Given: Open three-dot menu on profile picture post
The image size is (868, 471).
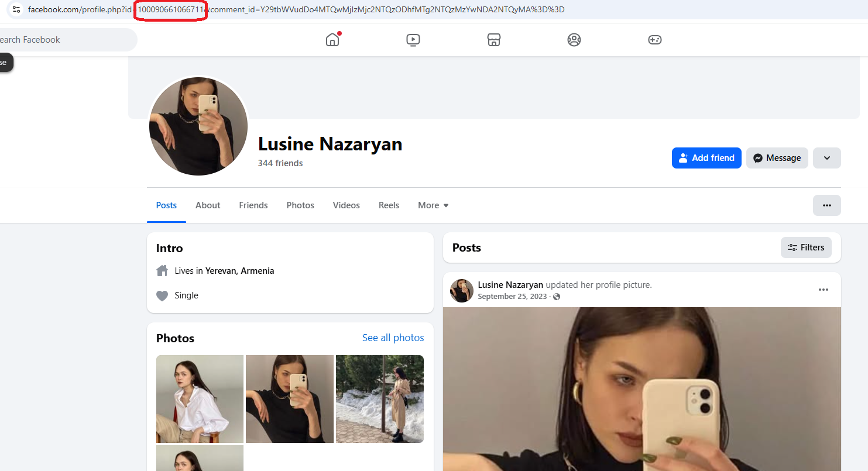Looking at the screenshot, I should [x=824, y=290].
